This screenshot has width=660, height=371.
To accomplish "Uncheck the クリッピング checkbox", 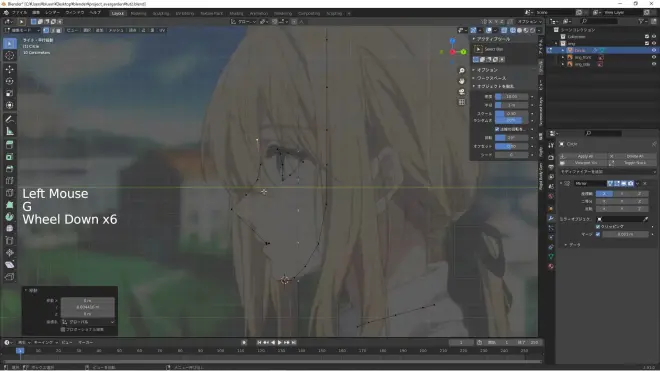I will pyautogui.click(x=598, y=227).
